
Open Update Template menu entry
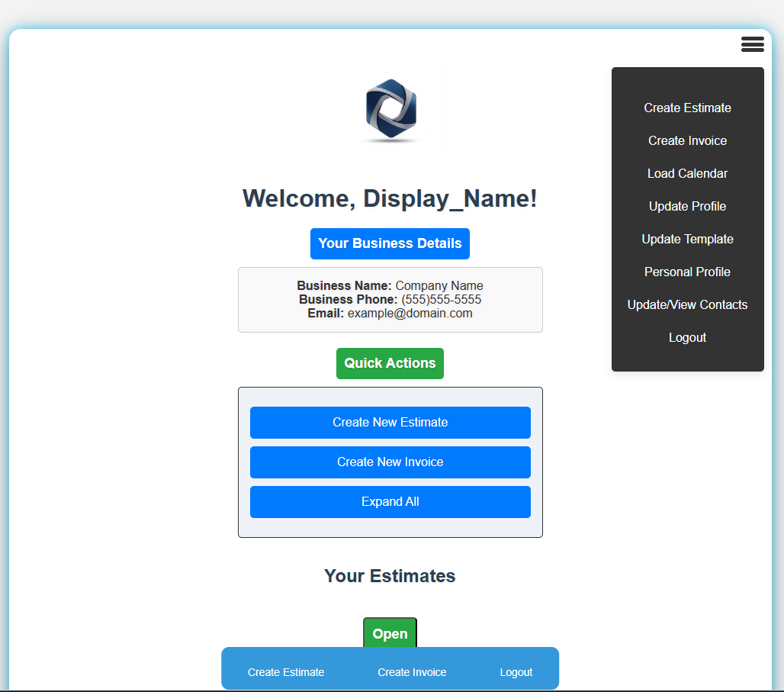tap(687, 239)
